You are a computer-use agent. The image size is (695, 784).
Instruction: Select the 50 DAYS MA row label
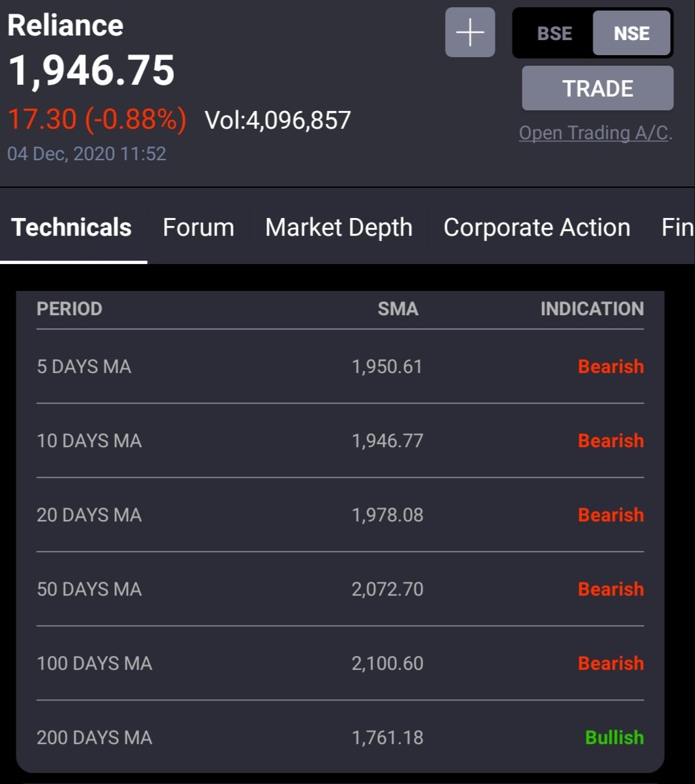coord(89,589)
